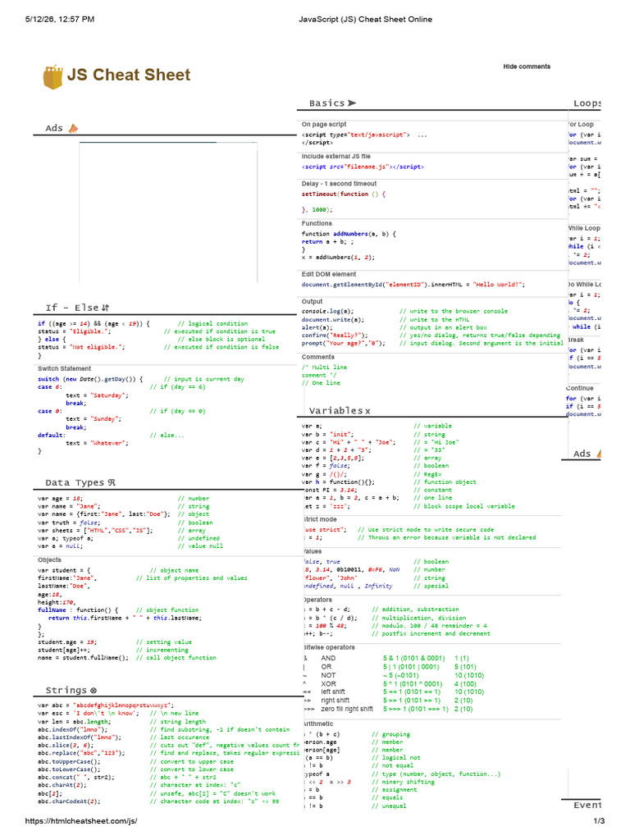This screenshot has width=630, height=840.
Task: Click the status = "Not eligible."; line
Action: [81, 347]
